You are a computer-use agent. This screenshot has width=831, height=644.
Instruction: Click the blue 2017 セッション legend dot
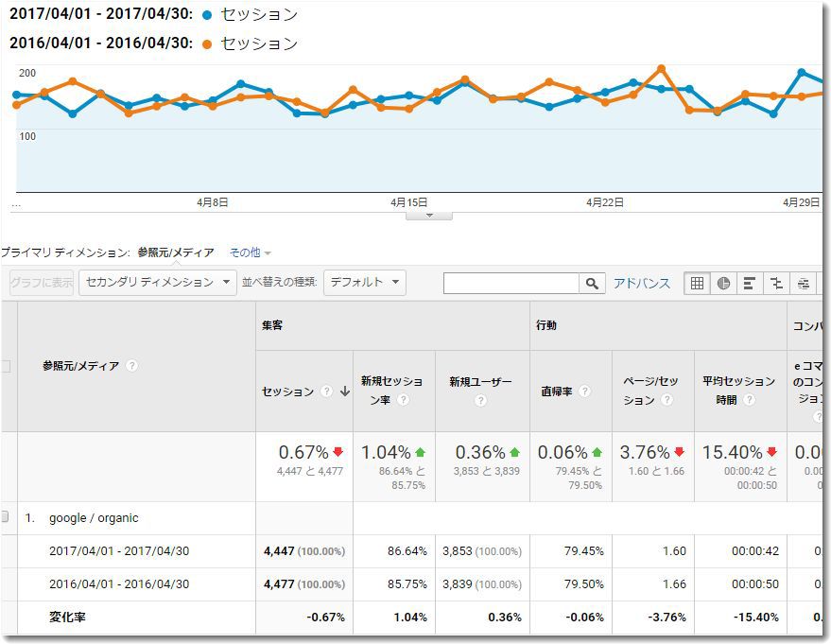(207, 15)
